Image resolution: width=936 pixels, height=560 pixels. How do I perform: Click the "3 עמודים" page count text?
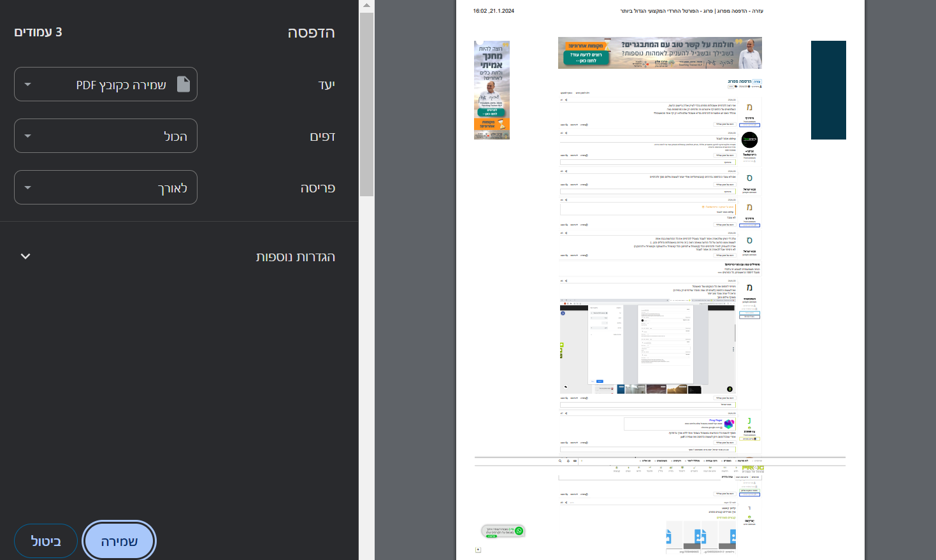pyautogui.click(x=38, y=32)
